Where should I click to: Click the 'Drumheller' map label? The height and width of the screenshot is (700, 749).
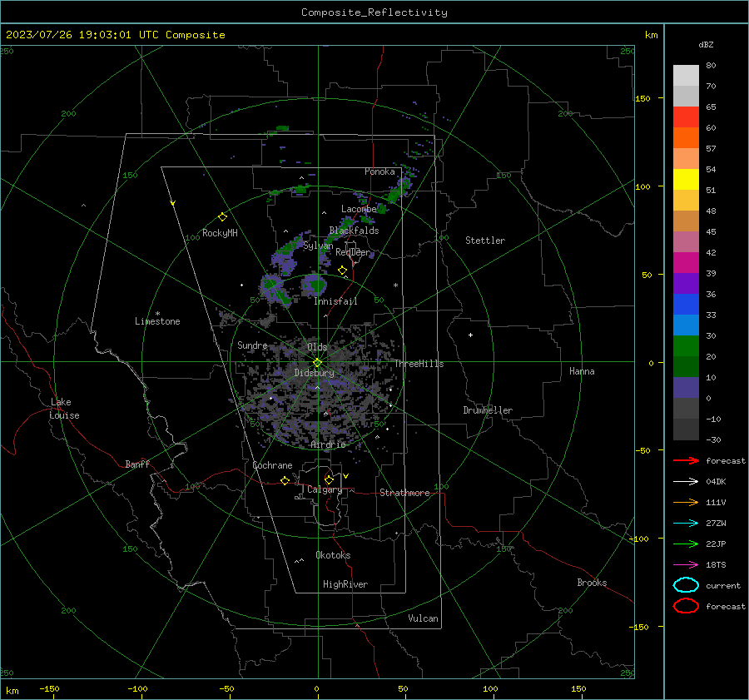pyautogui.click(x=488, y=410)
